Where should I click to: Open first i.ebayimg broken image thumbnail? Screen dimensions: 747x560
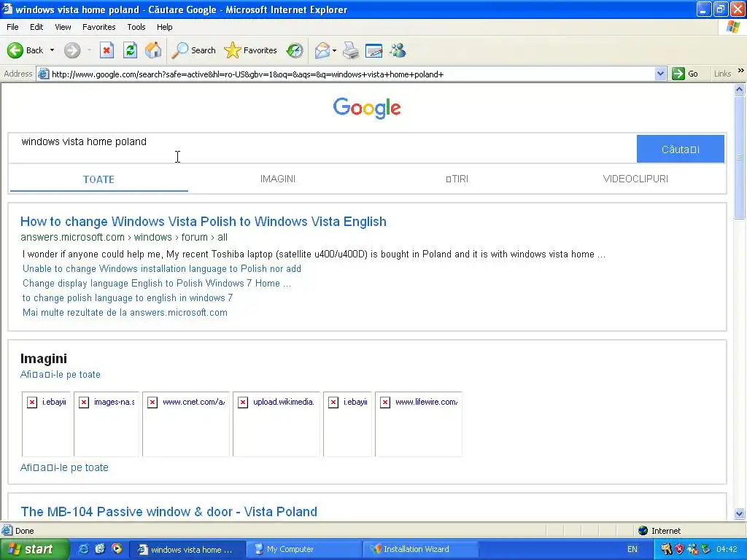46,424
